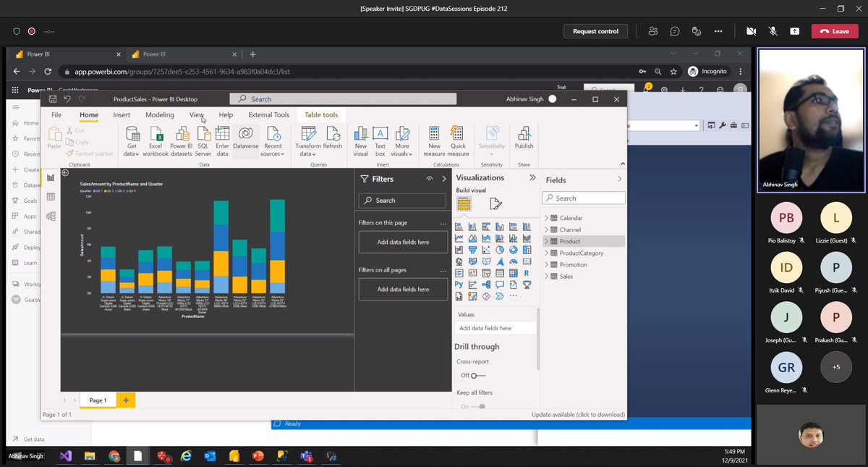Select the Funnel visualization icon

tap(472, 250)
